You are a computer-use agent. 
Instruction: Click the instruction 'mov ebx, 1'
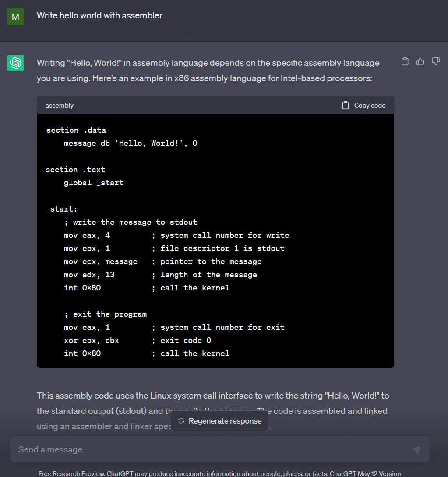pyautogui.click(x=87, y=248)
